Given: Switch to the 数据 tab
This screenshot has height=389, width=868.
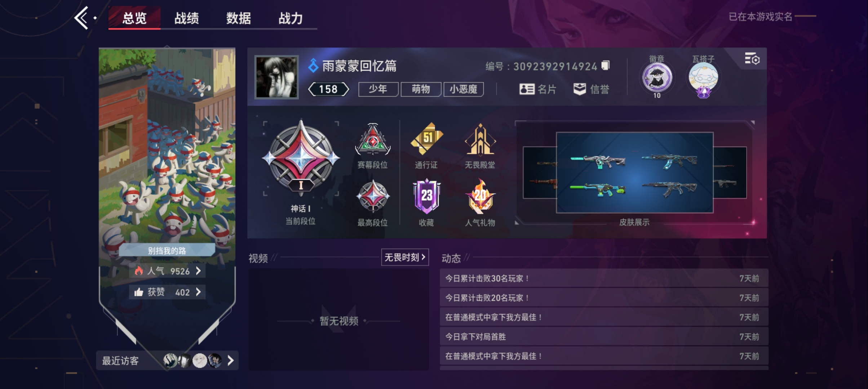Looking at the screenshot, I should coord(238,18).
